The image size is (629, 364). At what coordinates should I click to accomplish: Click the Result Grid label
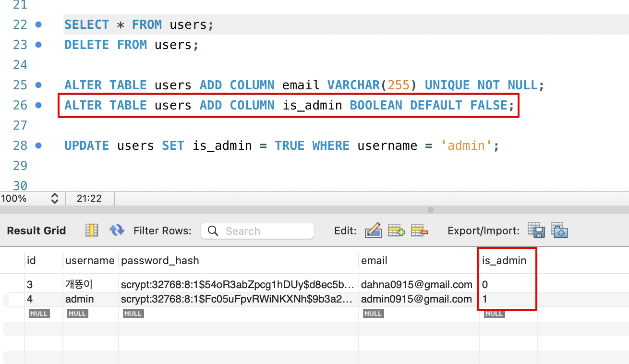pyautogui.click(x=36, y=231)
